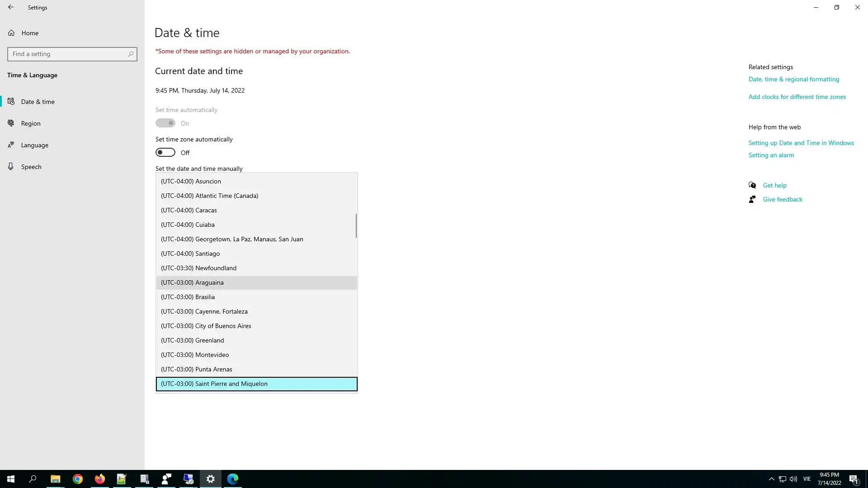Open the Speech microphone icon

[x=11, y=167]
